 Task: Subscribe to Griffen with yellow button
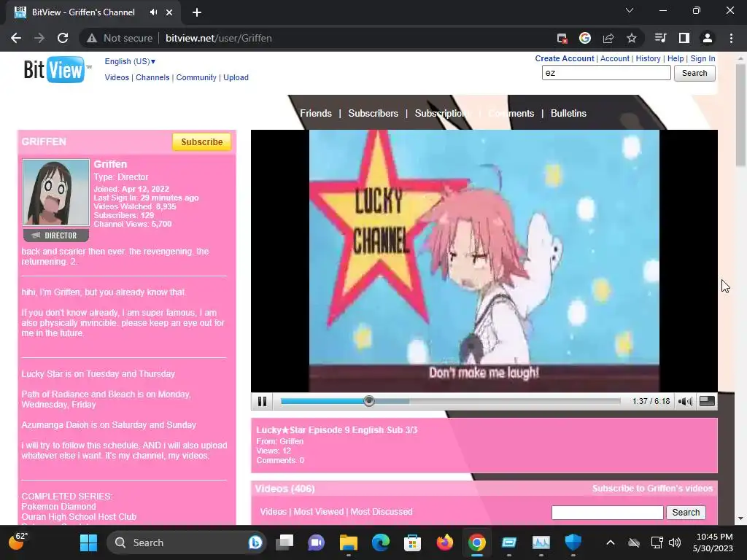point(201,142)
